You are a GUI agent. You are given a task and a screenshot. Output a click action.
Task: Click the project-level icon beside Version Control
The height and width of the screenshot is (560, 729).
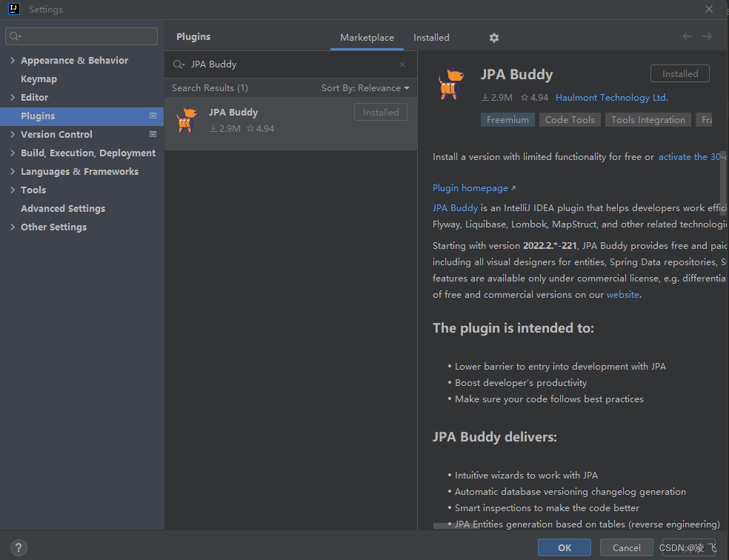(153, 134)
